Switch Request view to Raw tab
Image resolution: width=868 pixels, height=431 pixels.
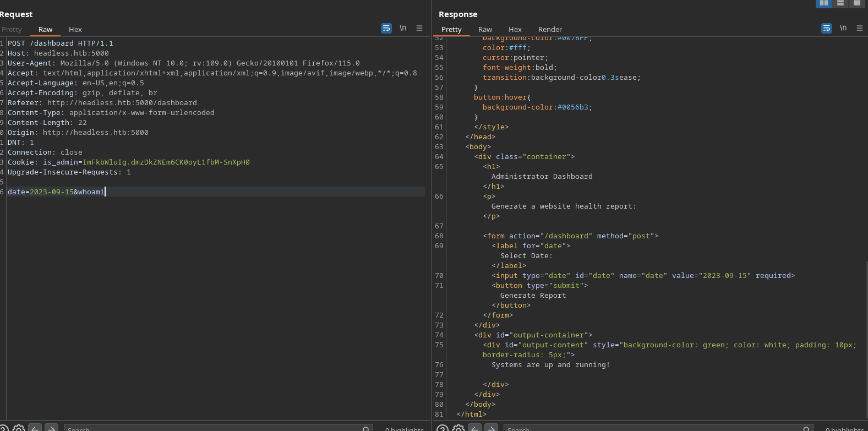tap(46, 30)
